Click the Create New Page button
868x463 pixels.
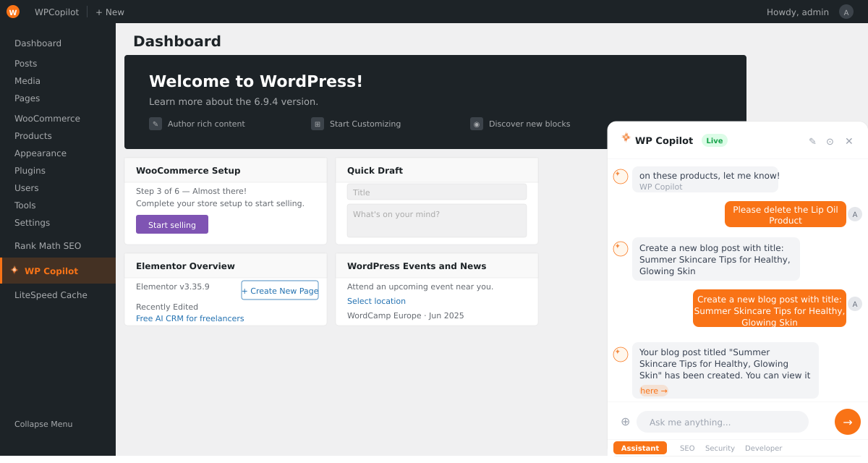tap(280, 290)
